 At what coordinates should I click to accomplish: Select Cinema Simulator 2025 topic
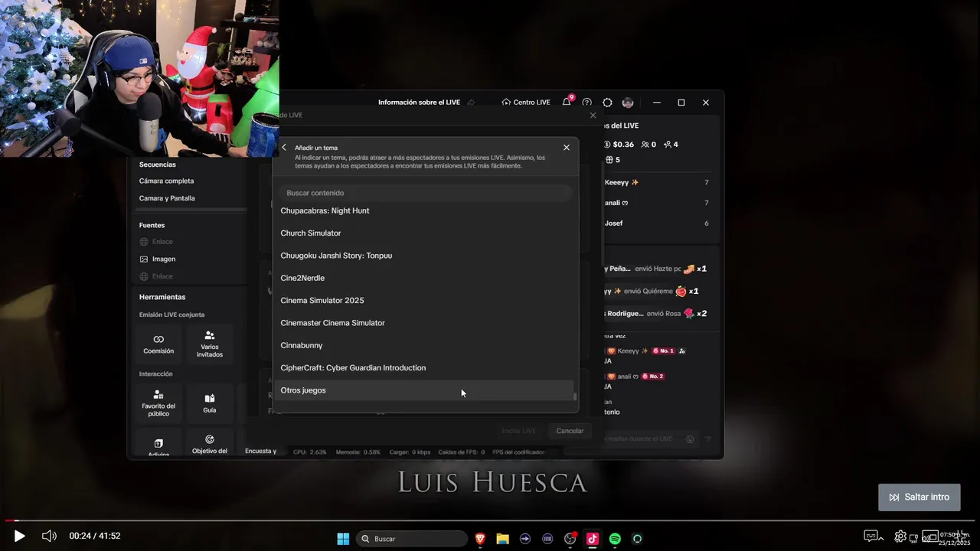pos(425,300)
